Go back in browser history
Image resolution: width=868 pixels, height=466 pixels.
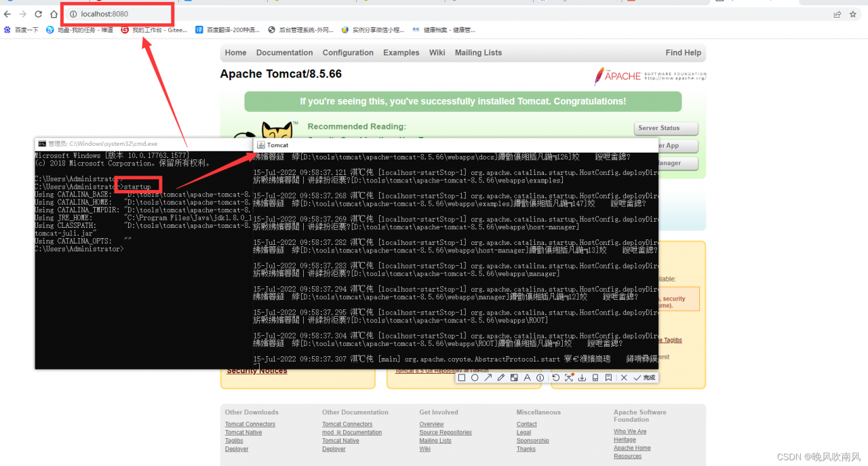pos(7,14)
